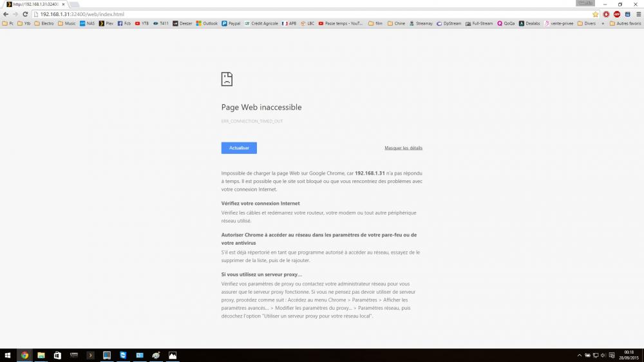Expand the Ytb bookmarks folder

(x=24, y=23)
